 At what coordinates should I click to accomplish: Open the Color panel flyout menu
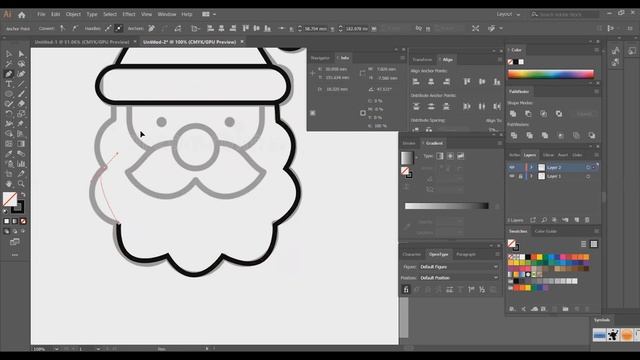[x=596, y=50]
